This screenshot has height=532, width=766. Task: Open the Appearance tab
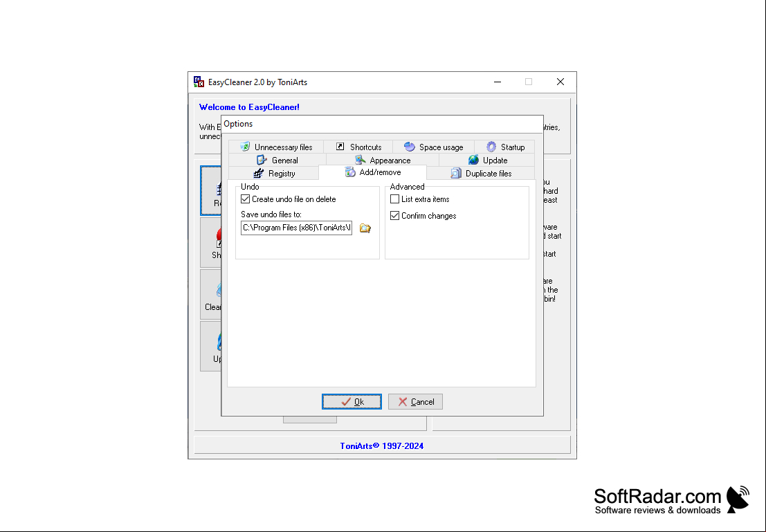click(383, 160)
